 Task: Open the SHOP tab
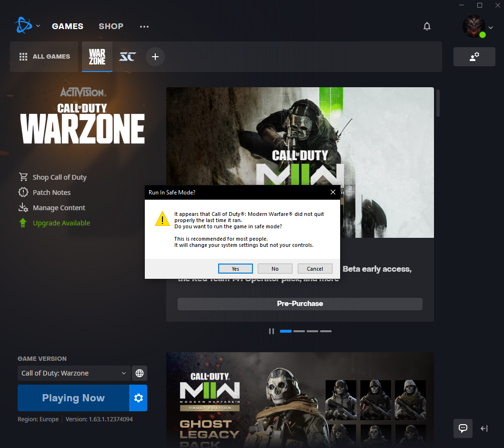(111, 26)
